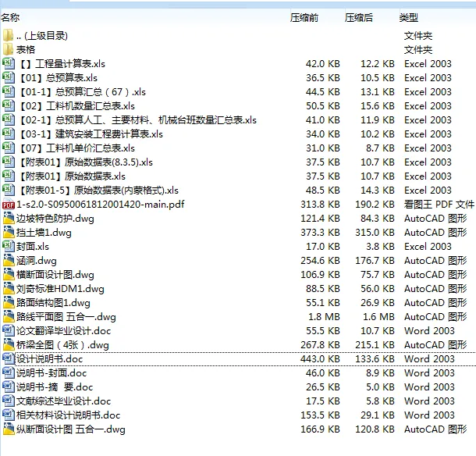This screenshot has height=456, width=476.
Task: Select the file name 相关材料设计说明书.doc
Action: pos(68,415)
